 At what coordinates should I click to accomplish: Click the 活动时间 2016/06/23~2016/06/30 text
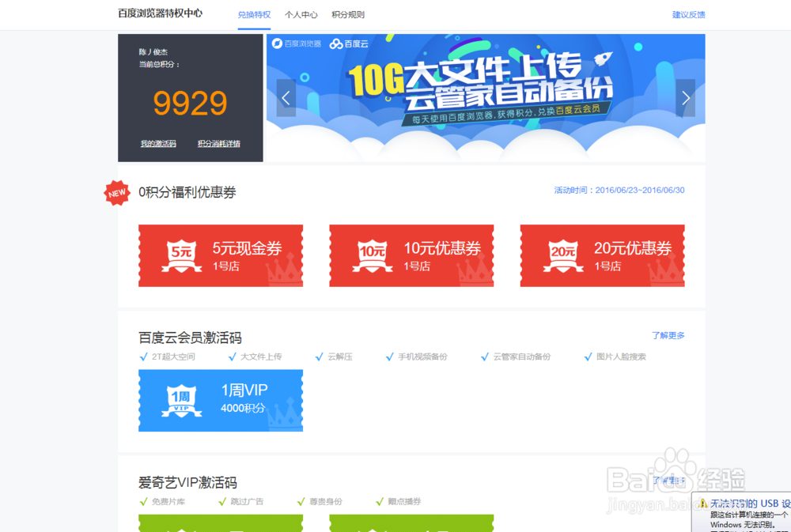click(619, 190)
